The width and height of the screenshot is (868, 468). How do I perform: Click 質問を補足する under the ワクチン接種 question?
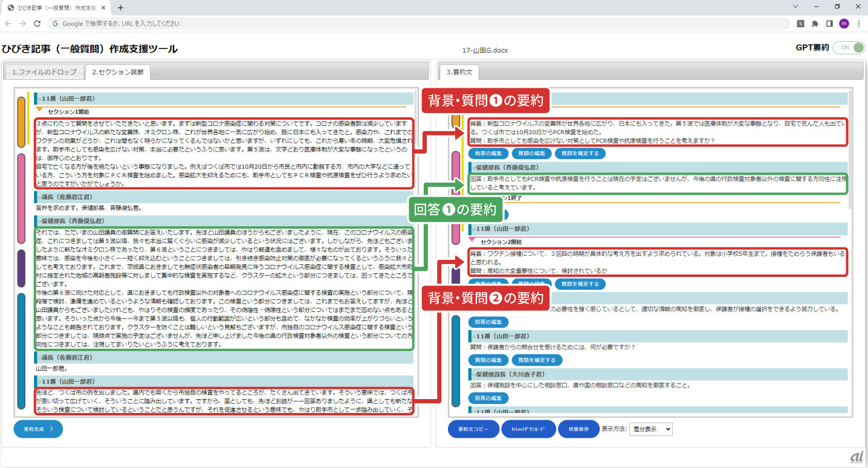[580, 284]
